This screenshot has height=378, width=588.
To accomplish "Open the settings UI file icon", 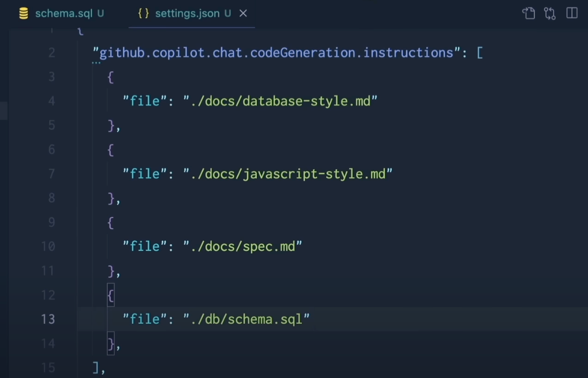I will click(x=529, y=14).
